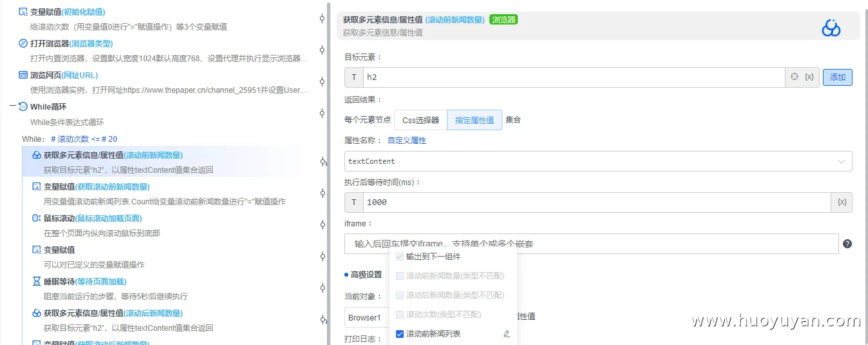
Task: Click the 打开浏览器 step compass icon
Action: point(23,43)
